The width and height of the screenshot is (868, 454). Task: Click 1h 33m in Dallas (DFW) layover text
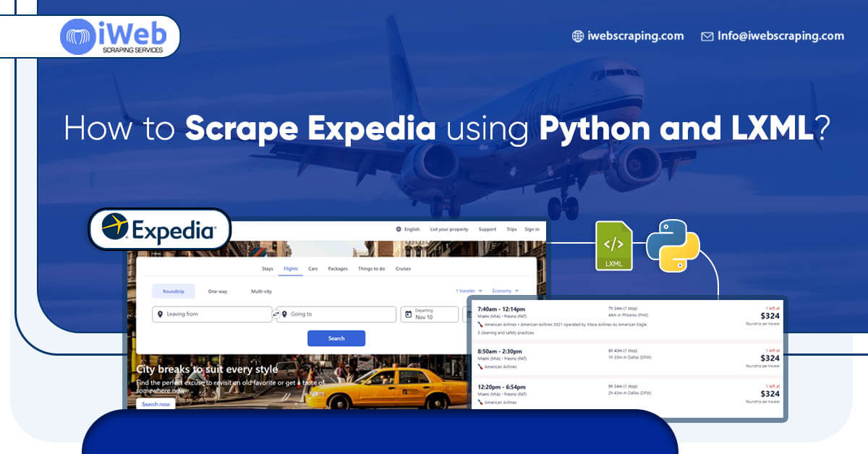630,357
